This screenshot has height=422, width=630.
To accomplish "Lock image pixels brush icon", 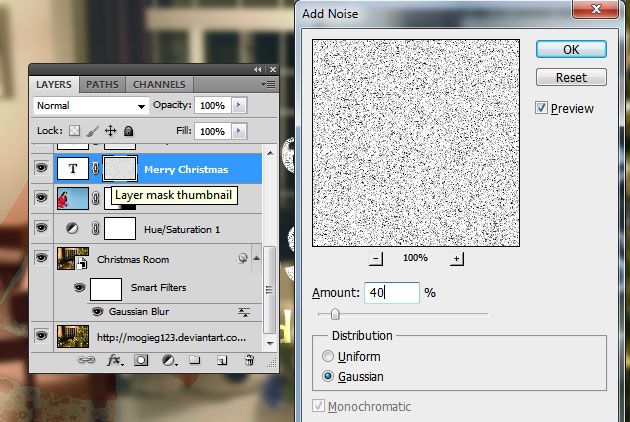I will point(93,131).
